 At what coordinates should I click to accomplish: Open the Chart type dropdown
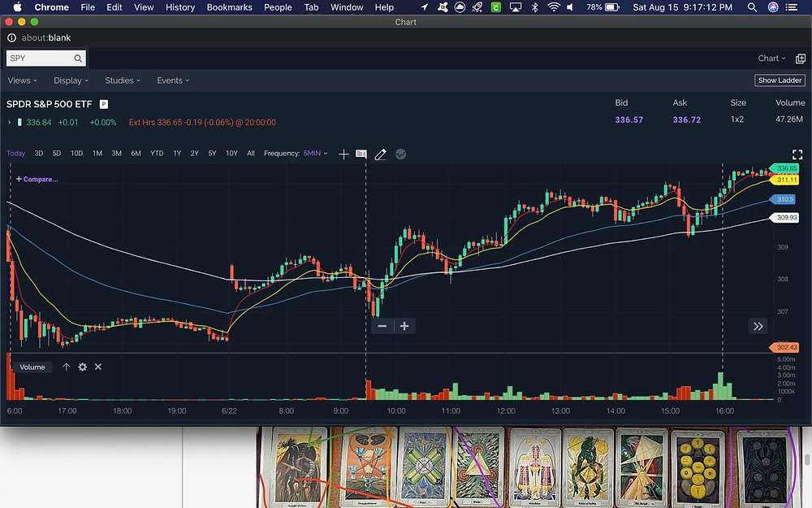[771, 59]
